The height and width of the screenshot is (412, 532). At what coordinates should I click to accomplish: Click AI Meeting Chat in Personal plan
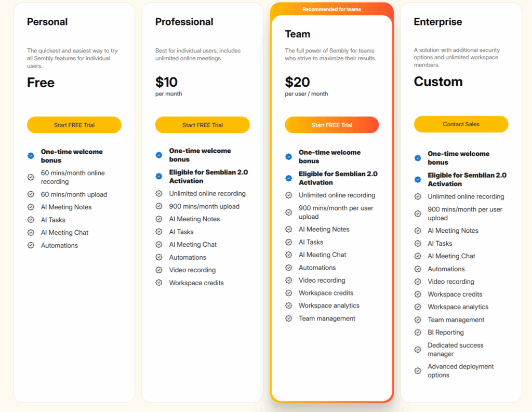(64, 233)
